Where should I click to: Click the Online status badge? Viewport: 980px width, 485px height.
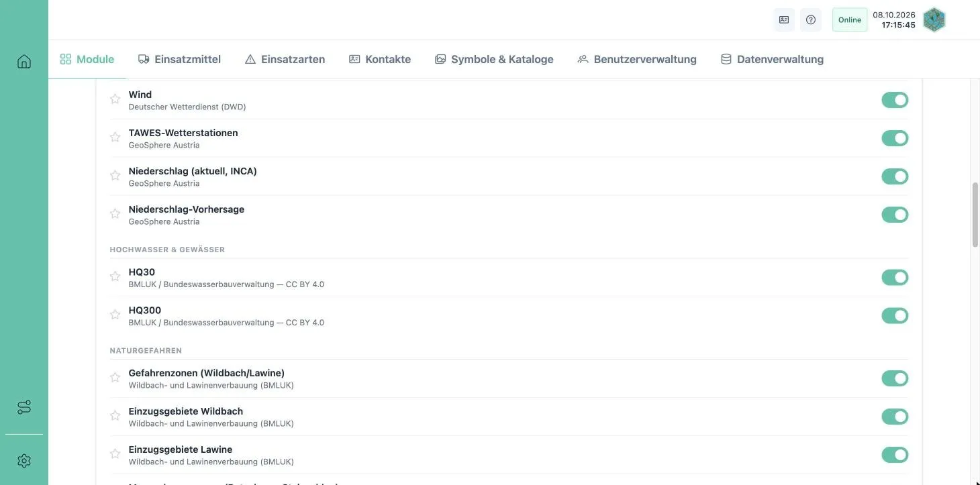(x=850, y=20)
